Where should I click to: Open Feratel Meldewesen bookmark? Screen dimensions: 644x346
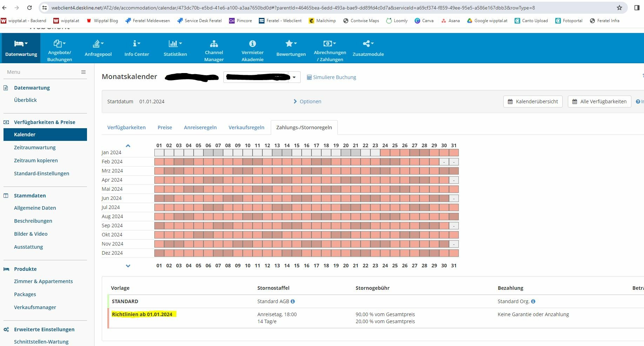(148, 21)
